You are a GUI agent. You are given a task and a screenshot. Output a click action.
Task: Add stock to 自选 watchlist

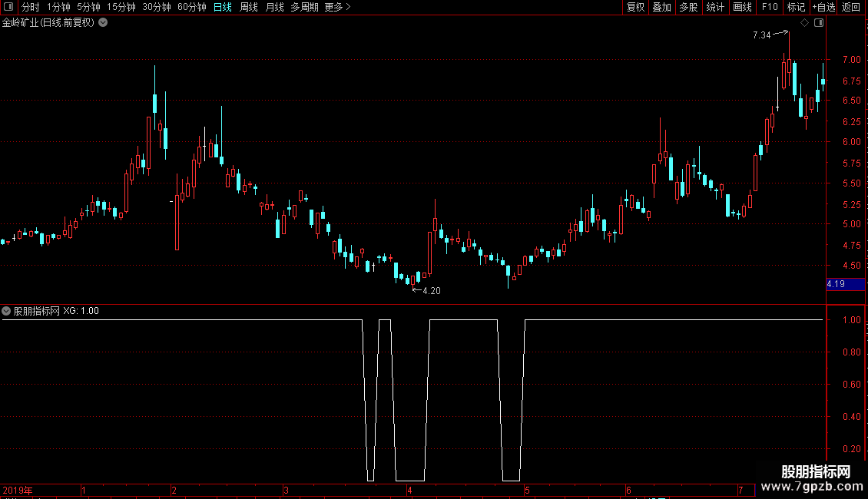[823, 7]
